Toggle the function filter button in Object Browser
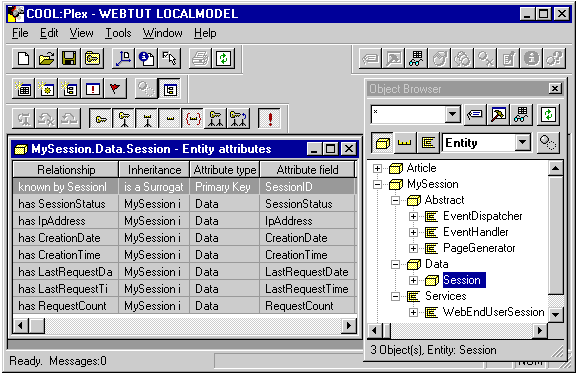The height and width of the screenshot is (374, 576). click(x=428, y=143)
